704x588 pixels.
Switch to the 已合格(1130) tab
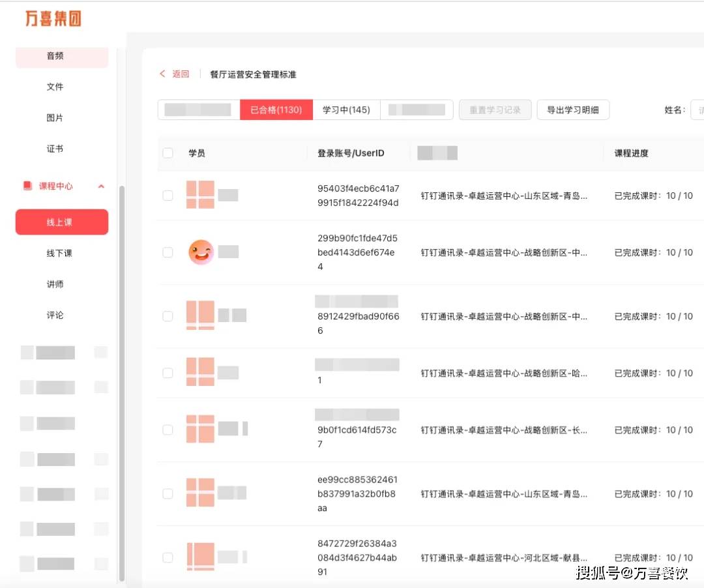276,110
